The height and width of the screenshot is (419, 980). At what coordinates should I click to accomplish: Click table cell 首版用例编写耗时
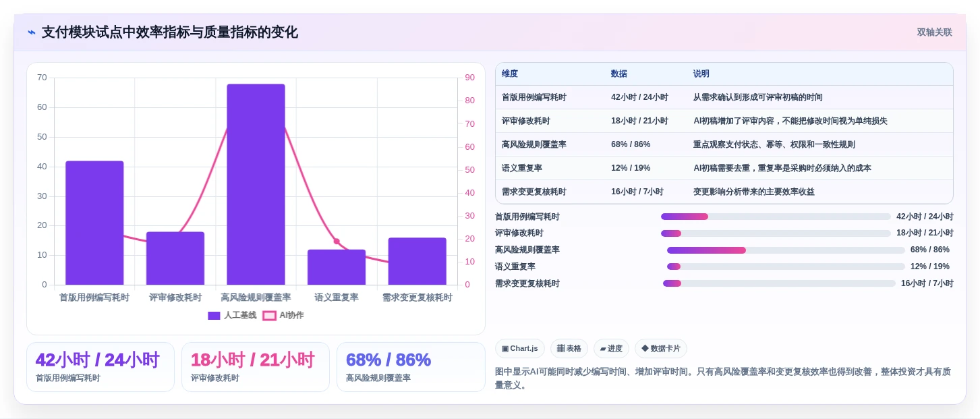534,97
